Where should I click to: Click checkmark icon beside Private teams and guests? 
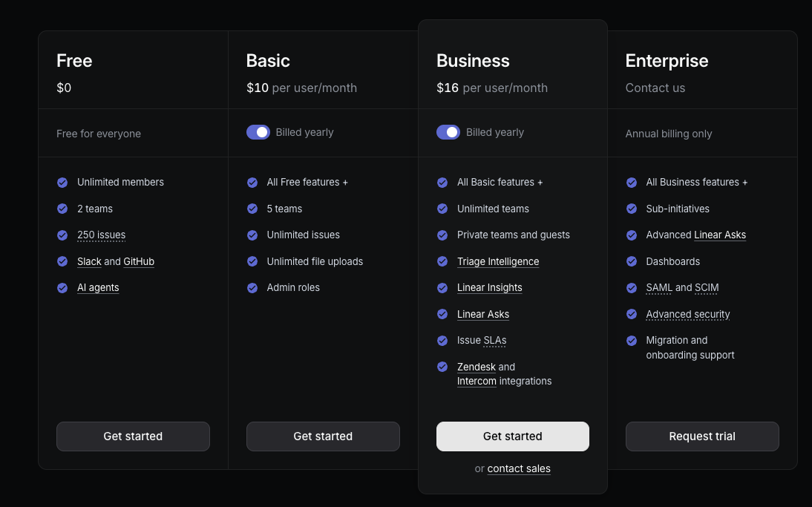point(442,235)
